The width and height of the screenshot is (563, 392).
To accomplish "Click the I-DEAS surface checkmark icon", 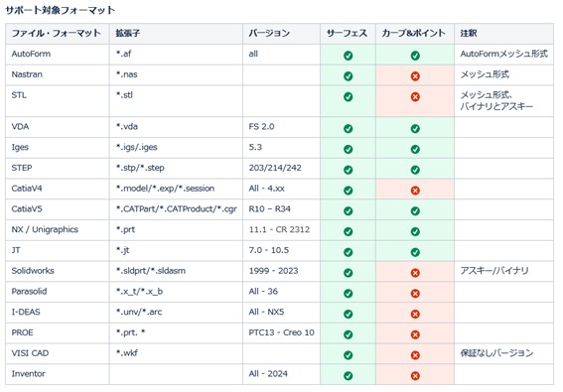I will (x=348, y=315).
